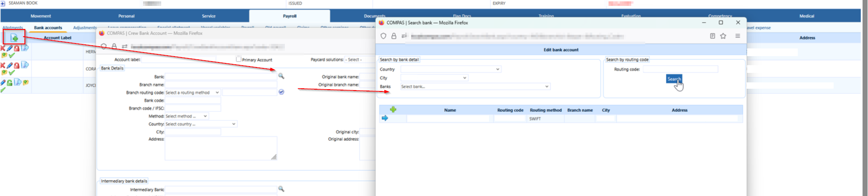
Task: Open the Paycard solutions dropdown
Action: tap(361, 60)
